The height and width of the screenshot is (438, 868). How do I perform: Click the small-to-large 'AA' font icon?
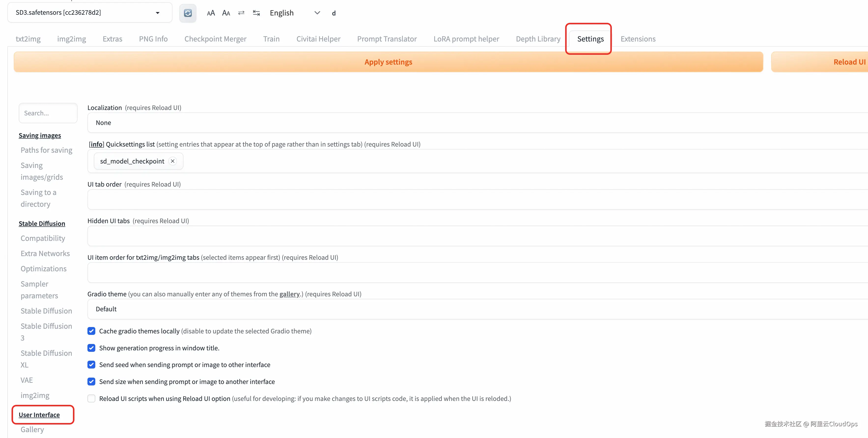pos(210,13)
